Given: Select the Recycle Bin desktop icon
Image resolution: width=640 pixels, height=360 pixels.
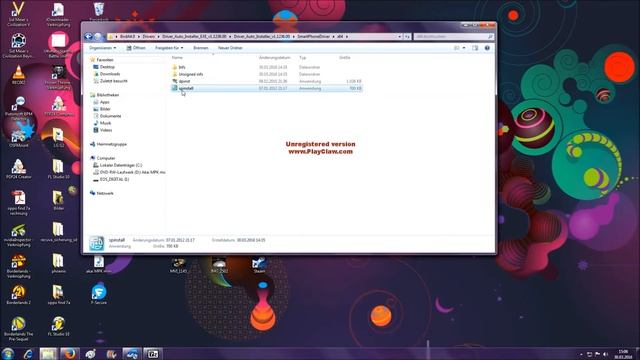Looking at the screenshot, I should [99, 11].
